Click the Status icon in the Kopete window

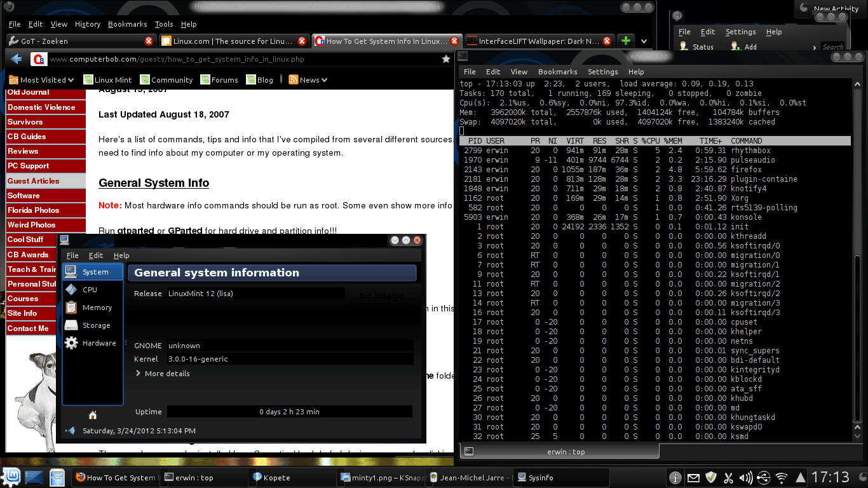click(684, 47)
